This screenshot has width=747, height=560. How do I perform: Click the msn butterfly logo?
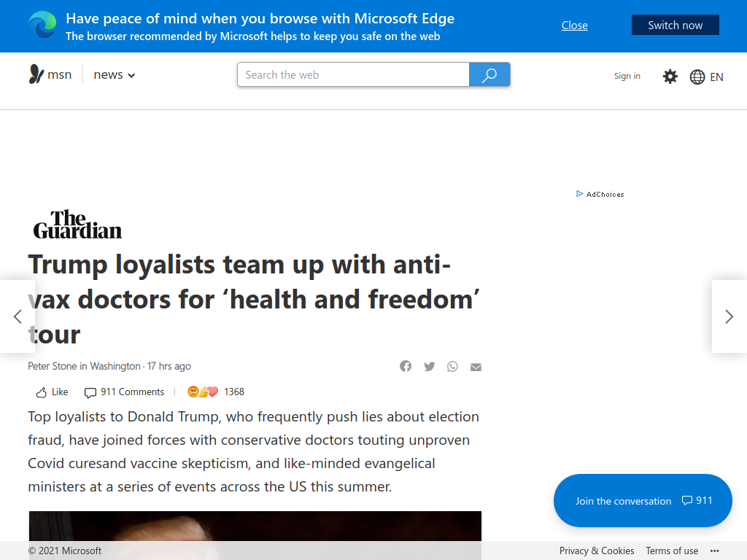(x=36, y=74)
